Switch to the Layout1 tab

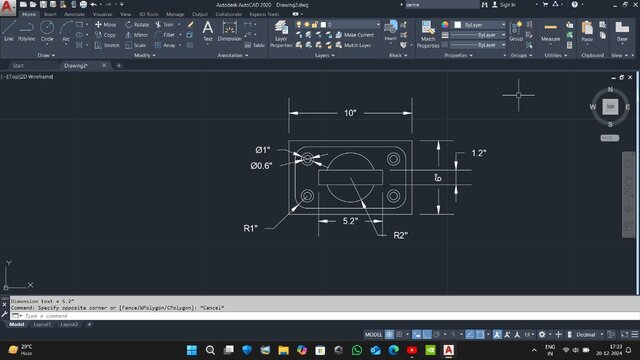[42, 324]
